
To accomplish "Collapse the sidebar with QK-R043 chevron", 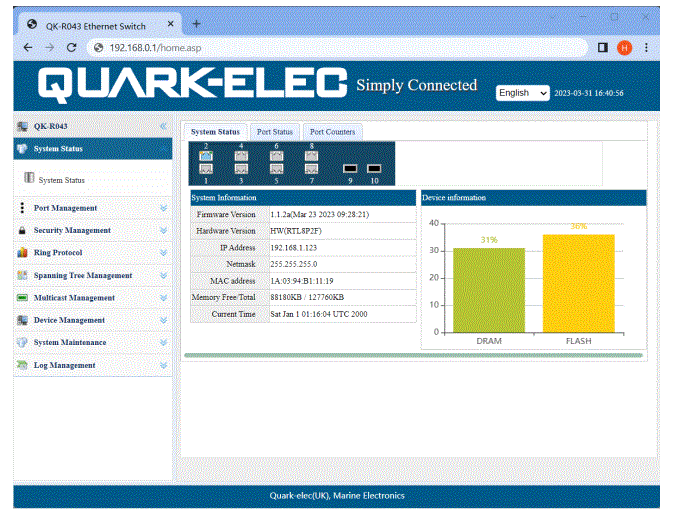I will pyautogui.click(x=164, y=126).
